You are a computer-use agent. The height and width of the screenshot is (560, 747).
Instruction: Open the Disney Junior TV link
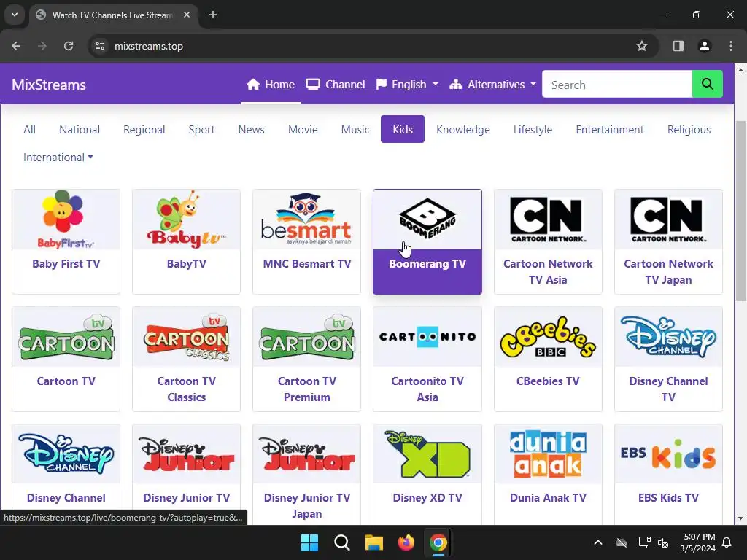tap(186, 497)
